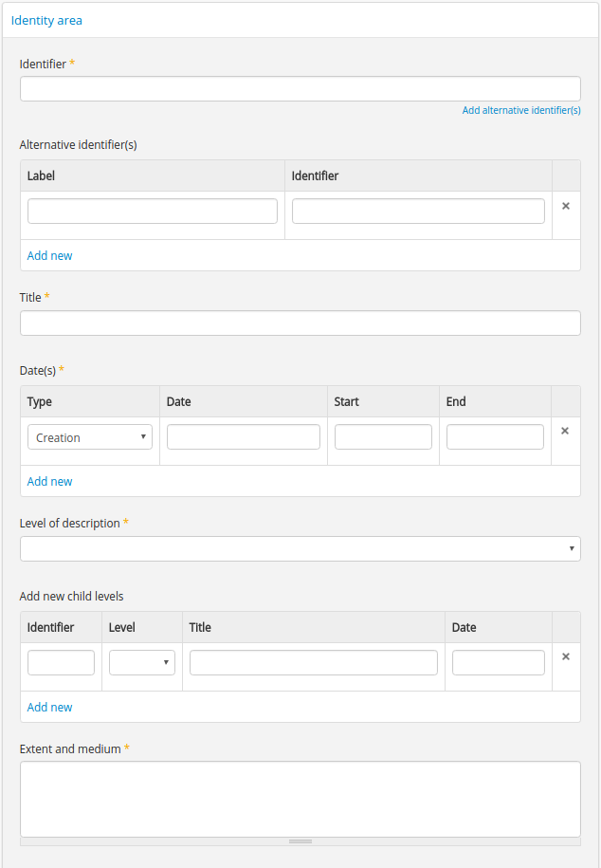Add new alternative identifier row
This screenshot has height=868, width=601.
[49, 256]
